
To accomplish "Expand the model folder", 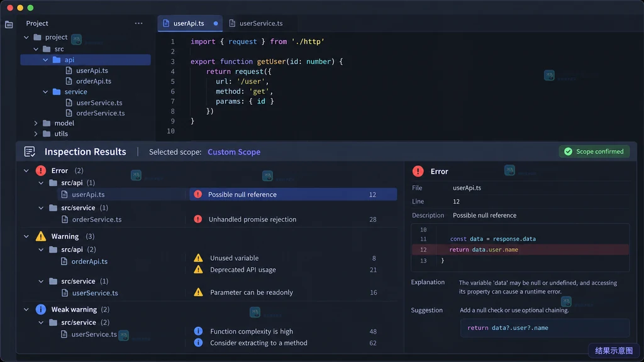I will click(36, 123).
